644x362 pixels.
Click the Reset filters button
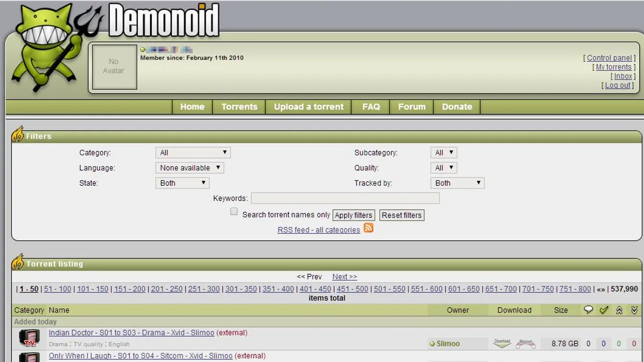[x=402, y=215]
